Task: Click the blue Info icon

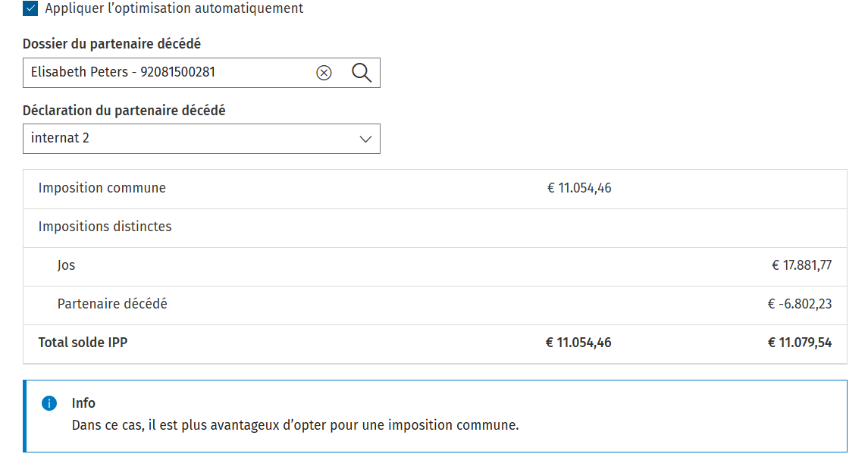Action: (49, 403)
